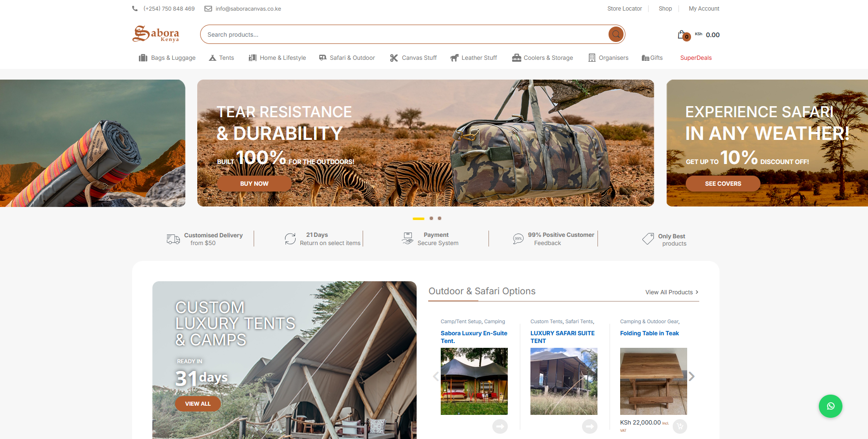Open Bags & Luggage menu
The height and width of the screenshot is (439, 868).
[167, 58]
